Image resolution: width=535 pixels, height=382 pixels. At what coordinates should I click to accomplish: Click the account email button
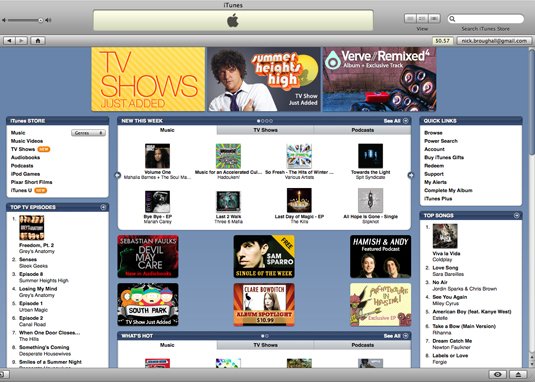(494, 41)
